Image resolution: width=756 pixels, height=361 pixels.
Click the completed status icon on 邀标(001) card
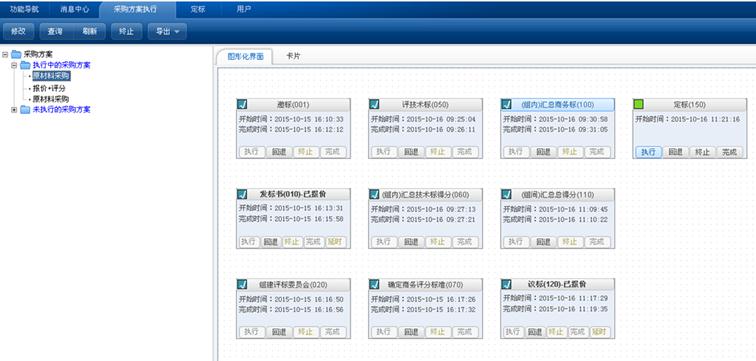(x=243, y=105)
